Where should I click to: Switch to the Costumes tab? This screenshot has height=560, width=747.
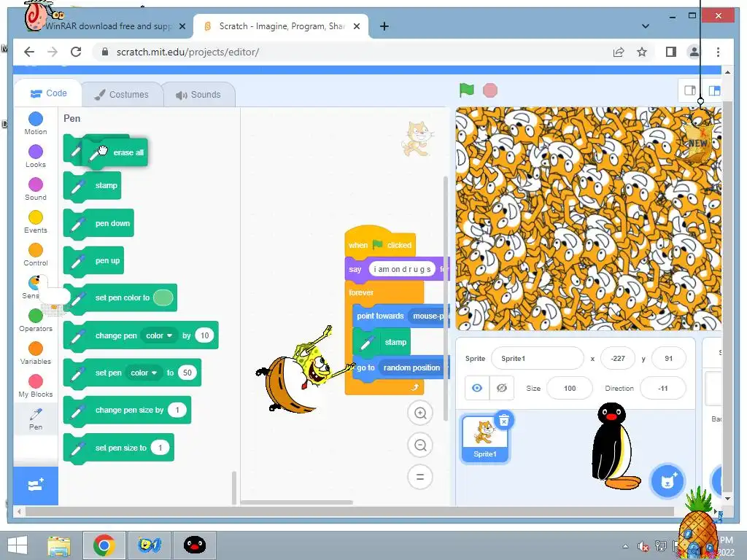[122, 94]
